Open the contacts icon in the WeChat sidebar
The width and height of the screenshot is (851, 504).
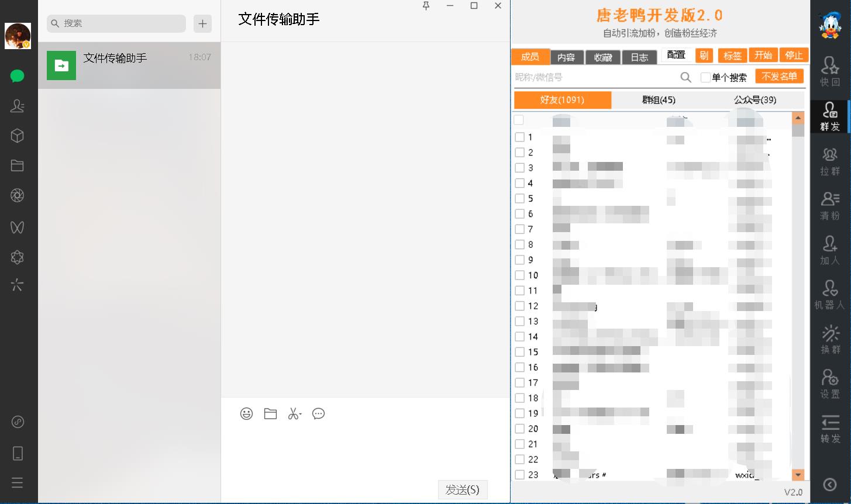(x=18, y=106)
